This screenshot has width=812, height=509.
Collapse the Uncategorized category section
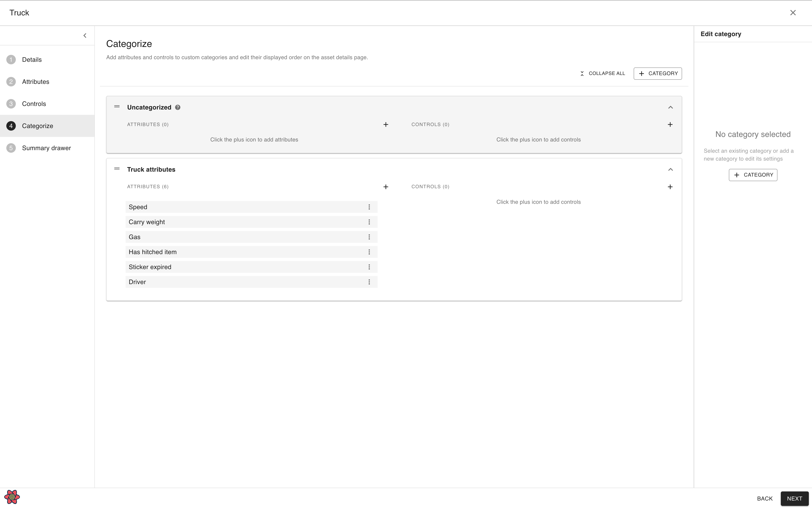click(x=670, y=107)
